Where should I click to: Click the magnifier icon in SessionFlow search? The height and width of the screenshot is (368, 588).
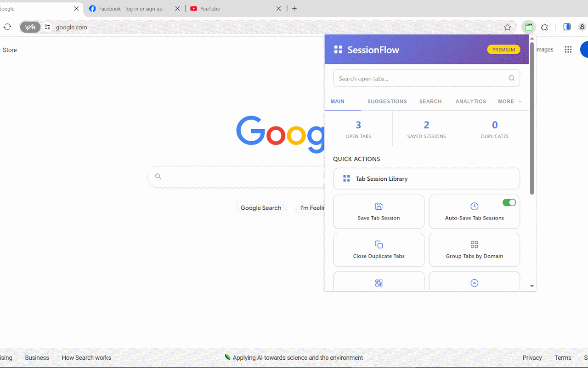tap(511, 78)
